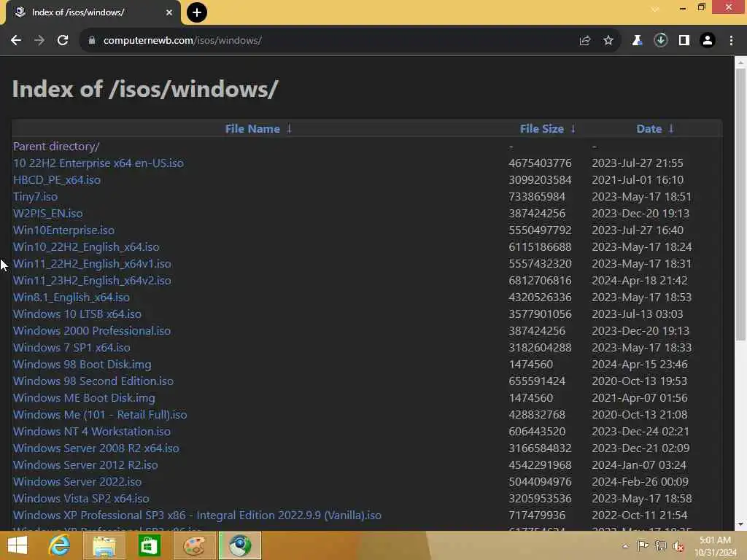
Task: Download Windows 98 Second Edition.iso
Action: tap(93, 381)
